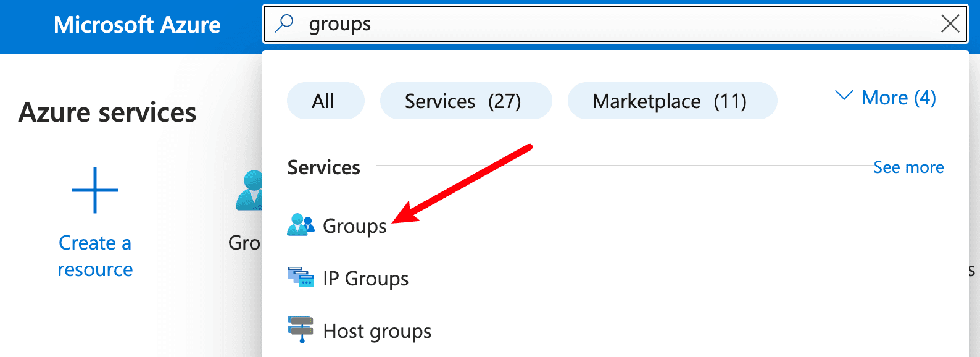
Task: Filter results by Marketplace (11)
Action: [671, 101]
